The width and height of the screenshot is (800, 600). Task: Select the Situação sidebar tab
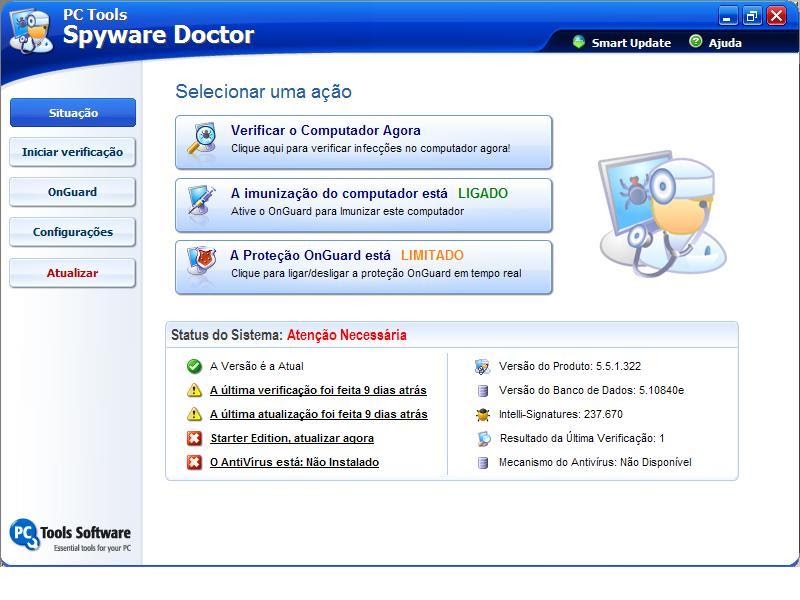[73, 112]
